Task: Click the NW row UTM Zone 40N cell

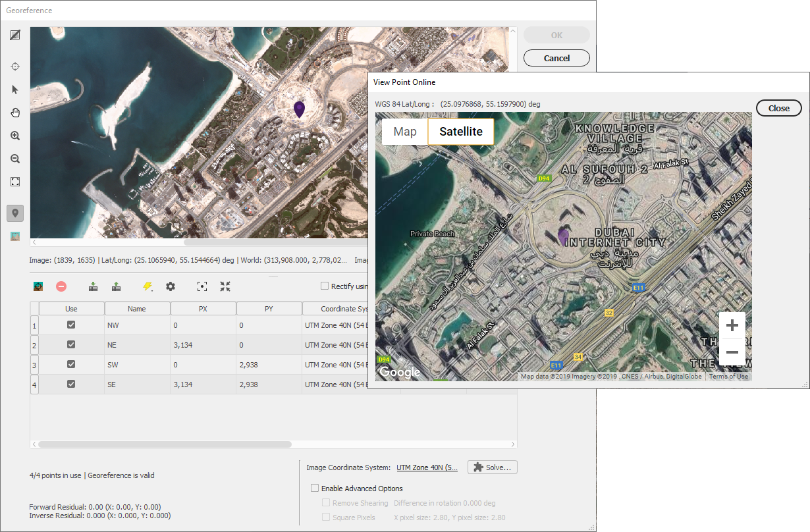Action: pos(335,325)
